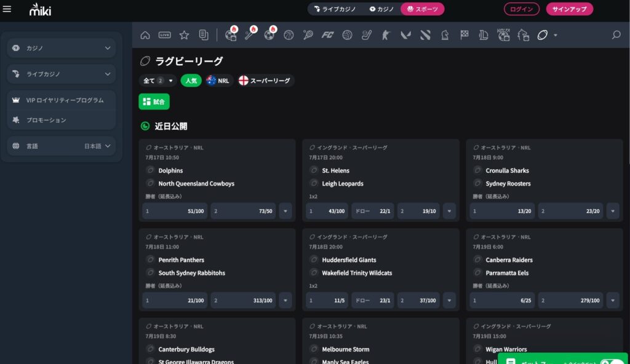The width and height of the screenshot is (630, 364).
Task: Open favorites star icon
Action: click(x=184, y=35)
